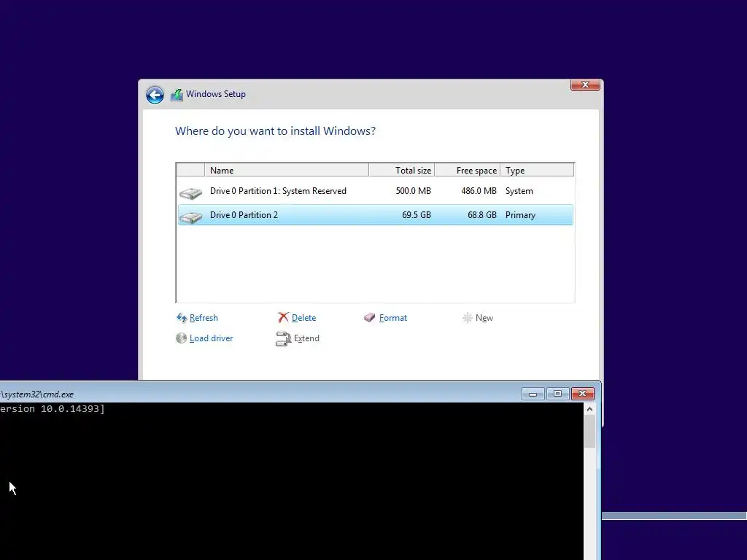Click the System Reserved partition drive icon
Viewport: 747px width, 560px height.
(x=190, y=192)
